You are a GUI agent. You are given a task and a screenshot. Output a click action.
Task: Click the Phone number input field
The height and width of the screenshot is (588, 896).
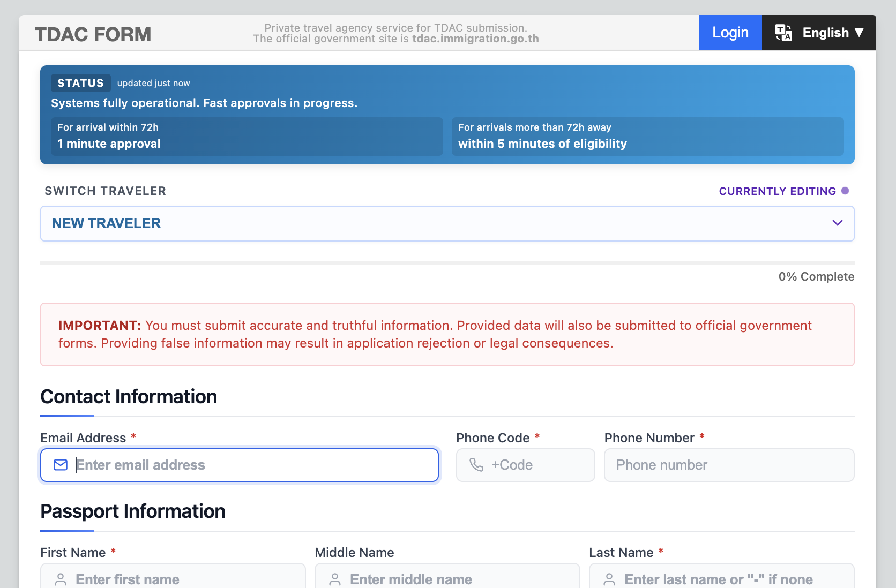[x=729, y=465]
